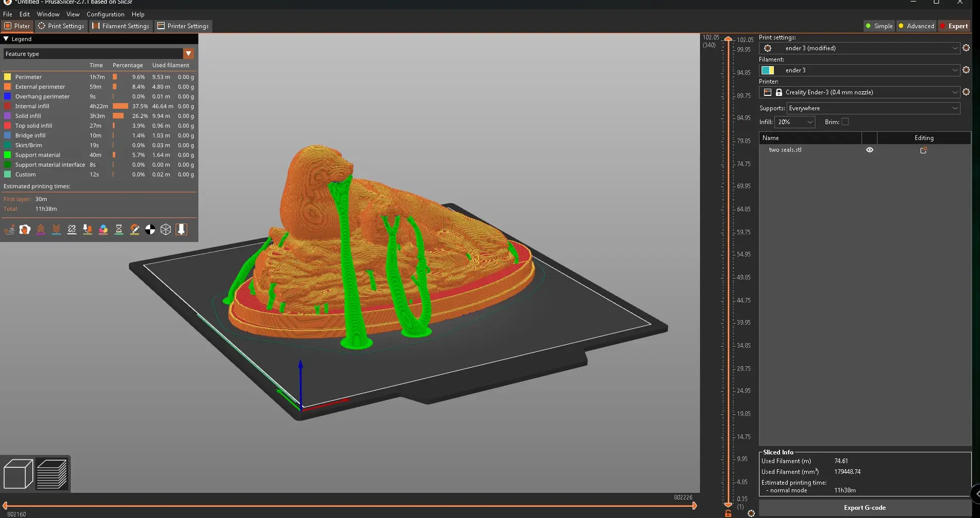Hide two seals.stl using eye icon
Image resolution: width=980 pixels, height=518 pixels.
click(x=870, y=150)
